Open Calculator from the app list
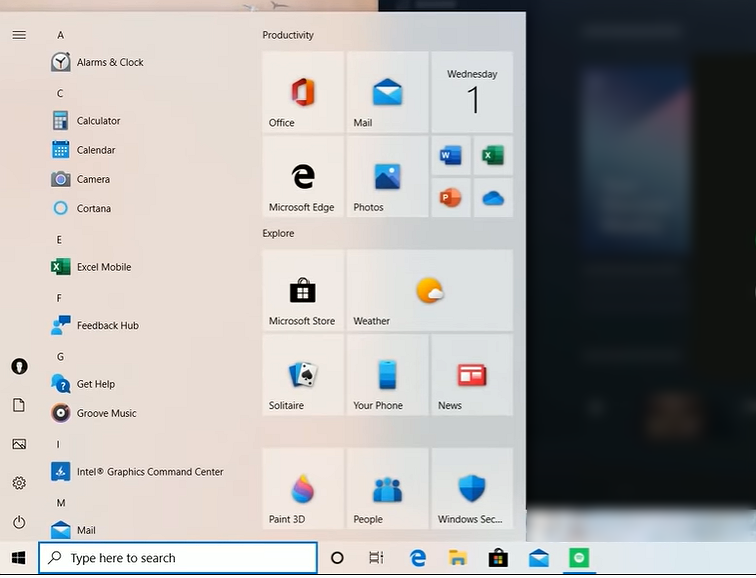This screenshot has height=578, width=756. click(x=98, y=121)
